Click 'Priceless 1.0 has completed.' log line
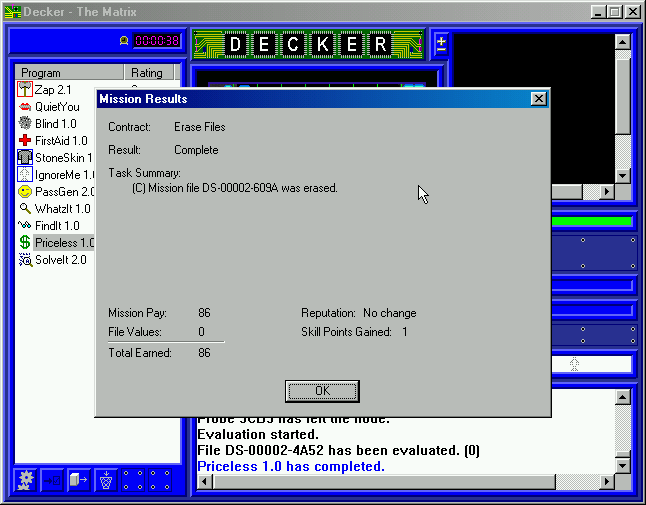This screenshot has height=505, width=646. pos(291,466)
